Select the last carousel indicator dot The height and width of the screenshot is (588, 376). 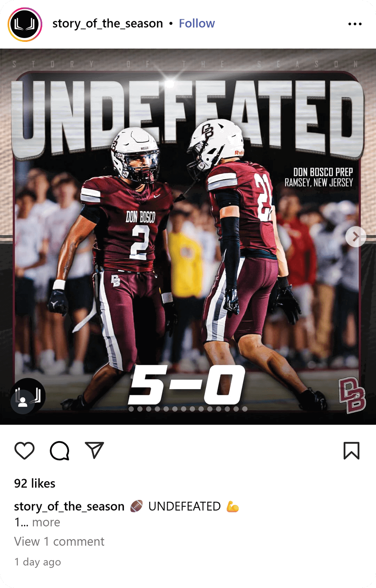tap(245, 409)
